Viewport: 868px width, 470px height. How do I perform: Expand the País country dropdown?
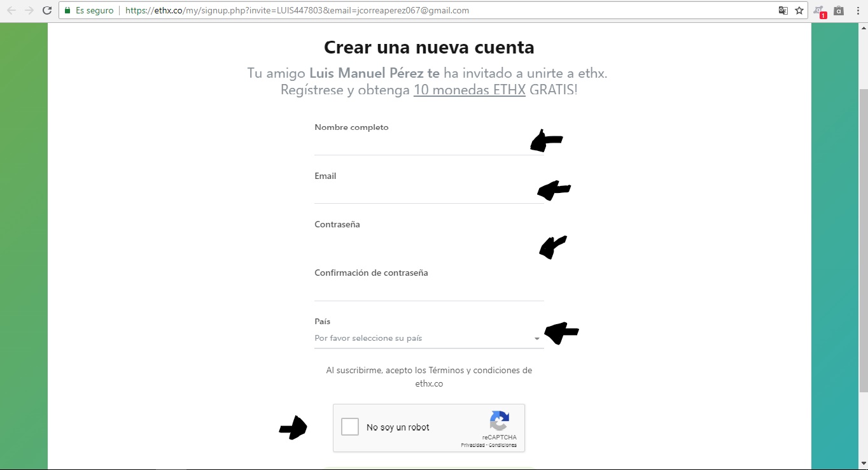[429, 338]
